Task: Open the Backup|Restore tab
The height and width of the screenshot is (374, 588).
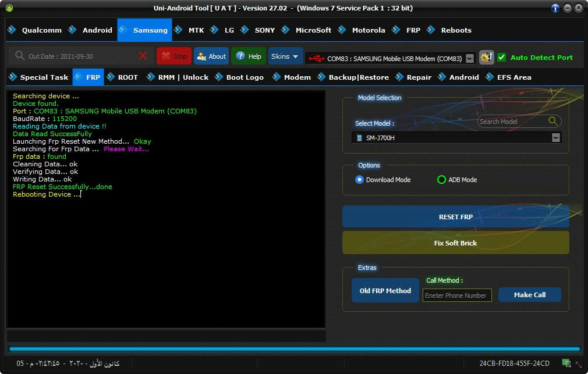Action: [358, 77]
